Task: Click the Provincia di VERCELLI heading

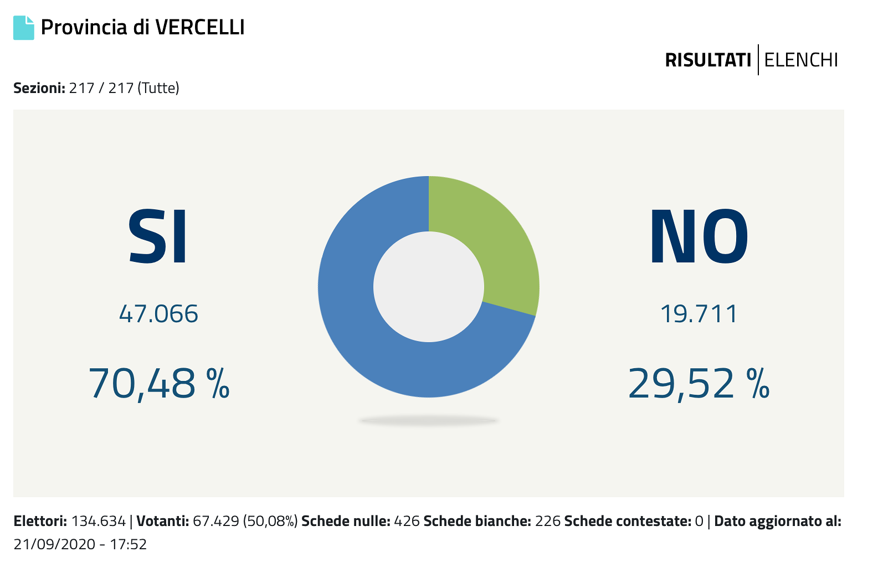Action: 143,28
